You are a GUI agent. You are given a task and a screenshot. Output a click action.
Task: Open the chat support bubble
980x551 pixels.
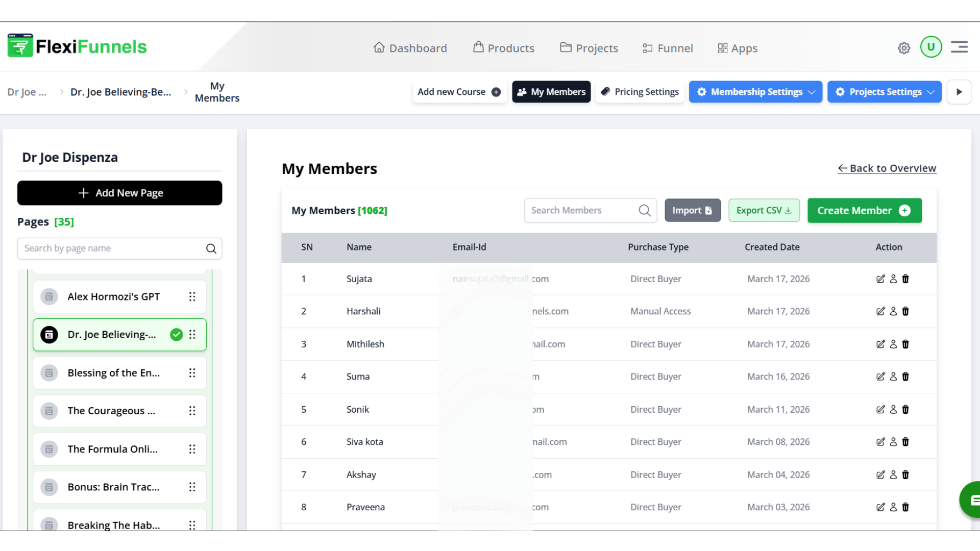972,500
